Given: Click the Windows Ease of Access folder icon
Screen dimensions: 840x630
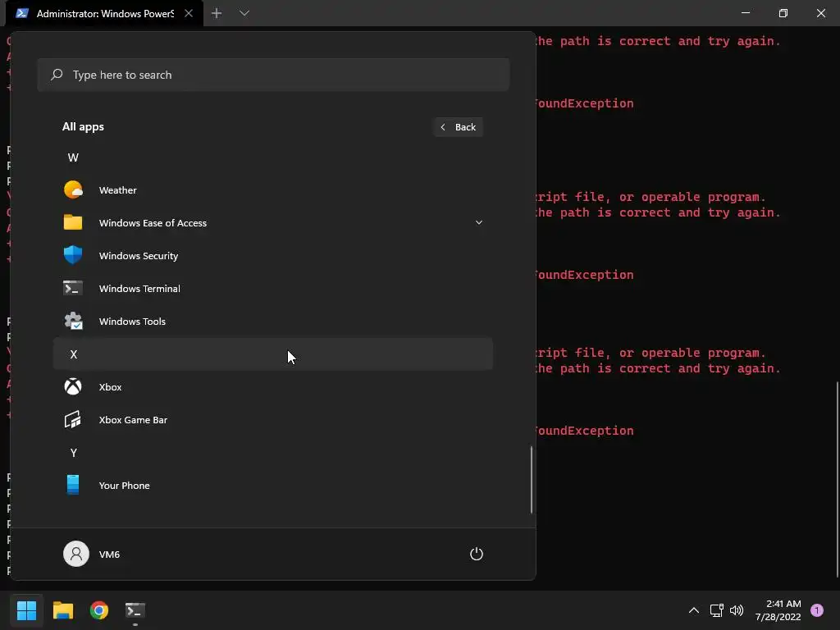Looking at the screenshot, I should point(73,222).
